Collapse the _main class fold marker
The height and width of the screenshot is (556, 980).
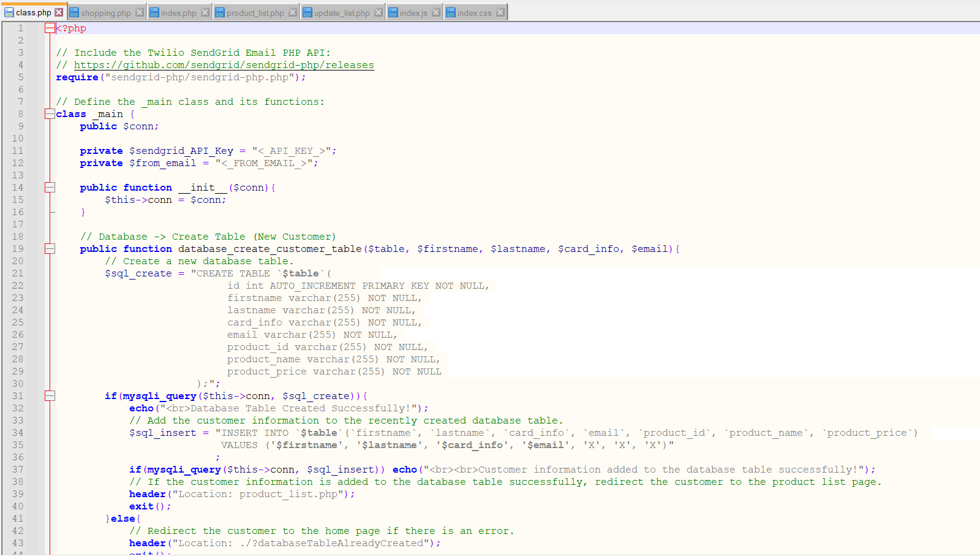[50, 114]
